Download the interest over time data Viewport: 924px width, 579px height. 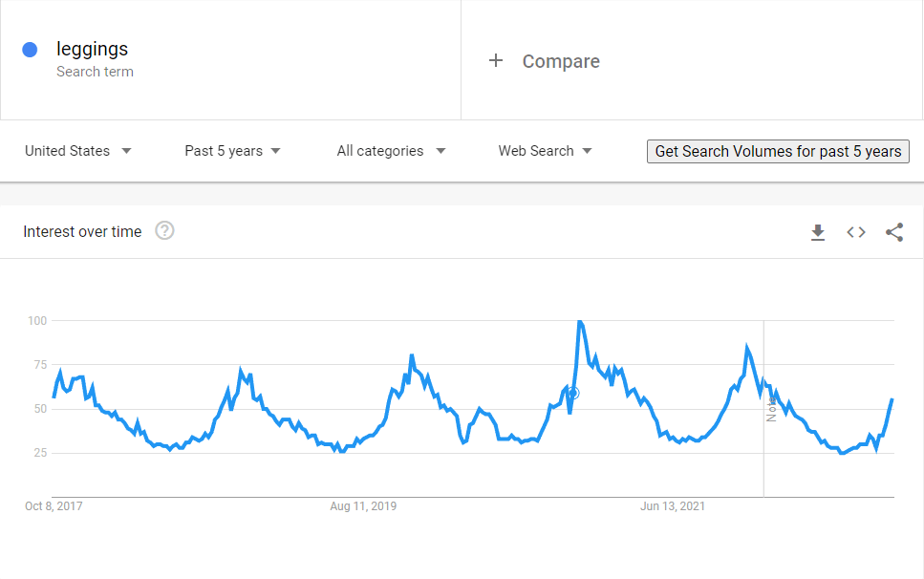[817, 232]
